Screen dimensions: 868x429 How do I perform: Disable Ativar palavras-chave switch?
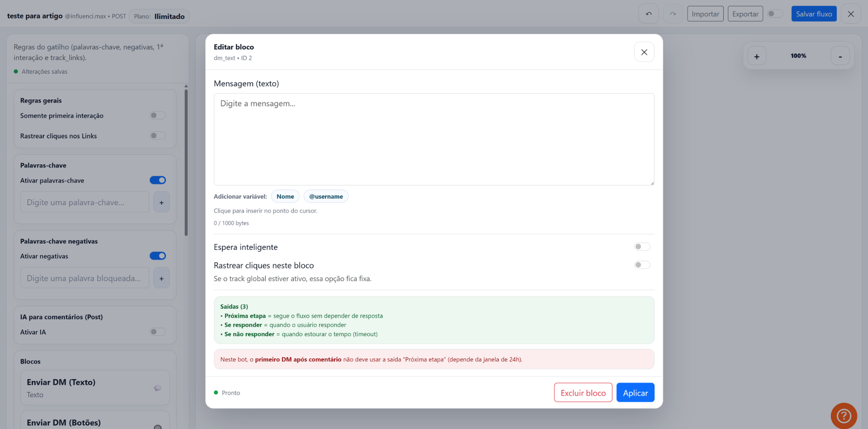tap(157, 180)
